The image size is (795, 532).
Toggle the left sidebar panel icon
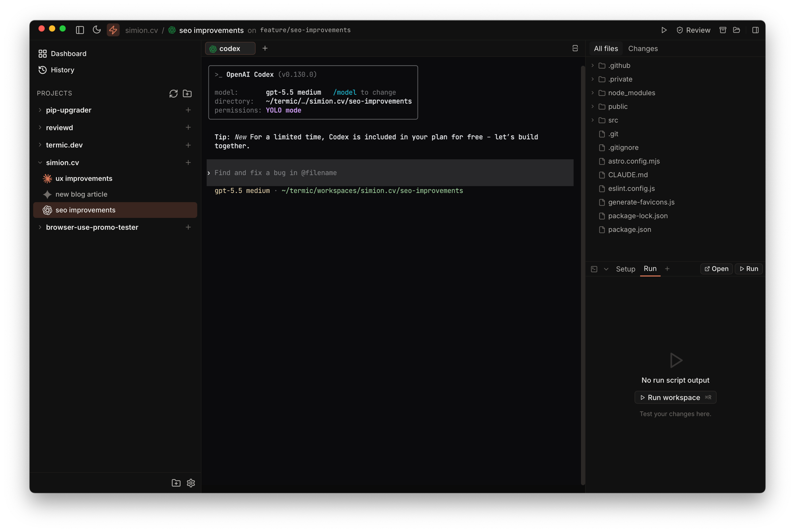pos(80,30)
